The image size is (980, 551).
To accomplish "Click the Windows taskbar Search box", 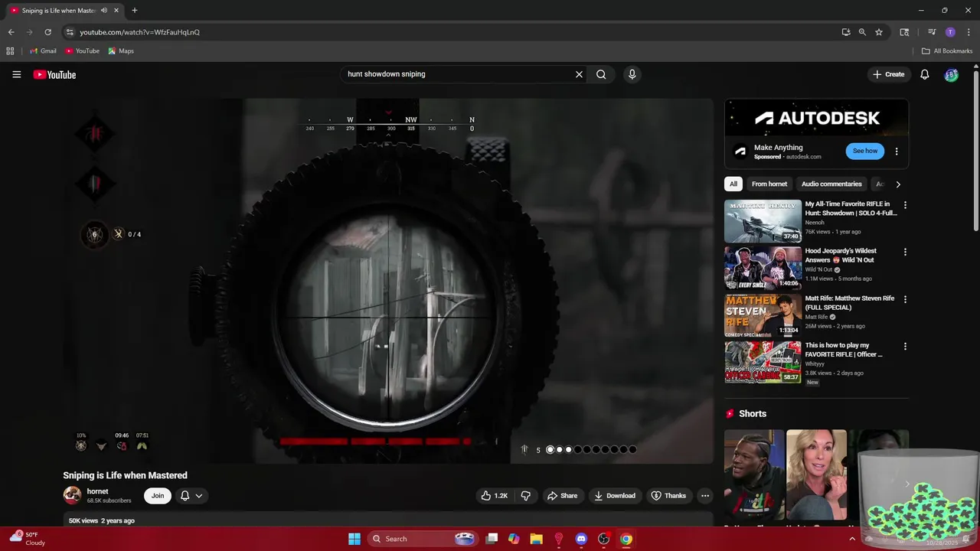I will 423,539.
